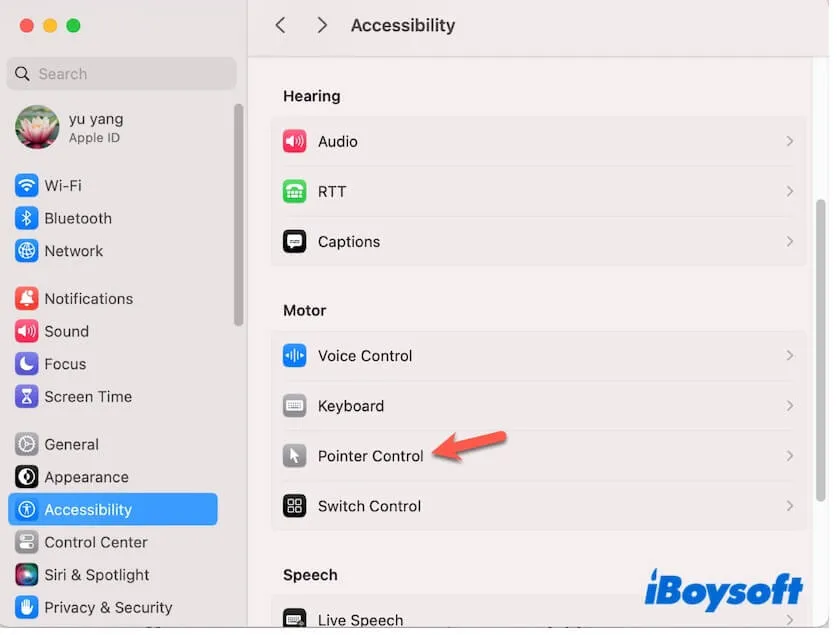Expand the Voice Control row chevron

[x=789, y=356]
